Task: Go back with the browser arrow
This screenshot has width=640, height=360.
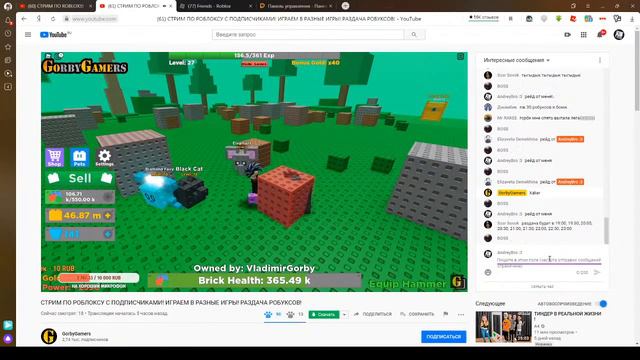Action: pyautogui.click(x=24, y=19)
